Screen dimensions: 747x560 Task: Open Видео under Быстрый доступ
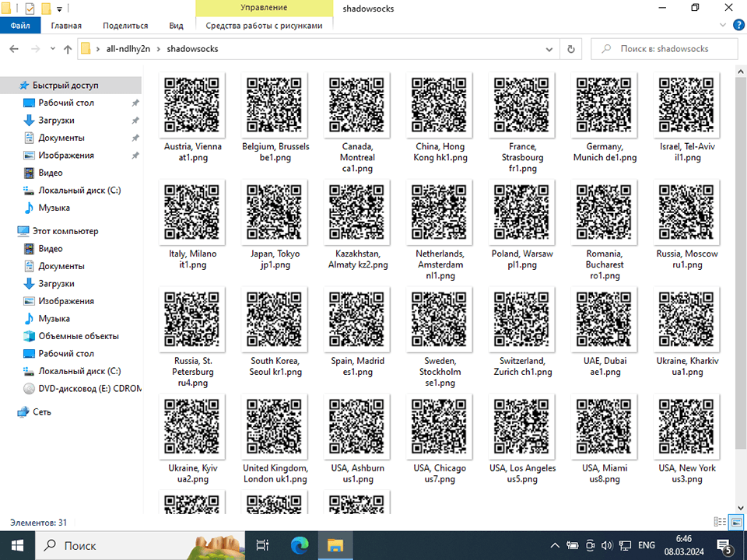coord(51,173)
